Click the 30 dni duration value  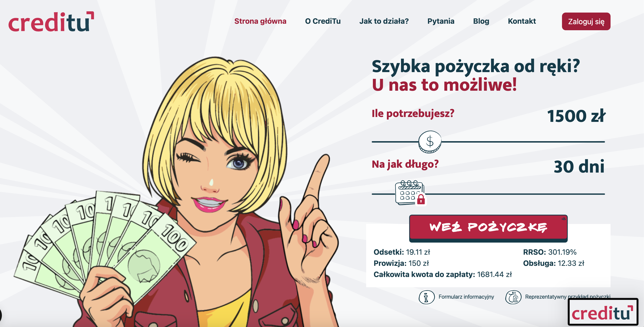(579, 167)
